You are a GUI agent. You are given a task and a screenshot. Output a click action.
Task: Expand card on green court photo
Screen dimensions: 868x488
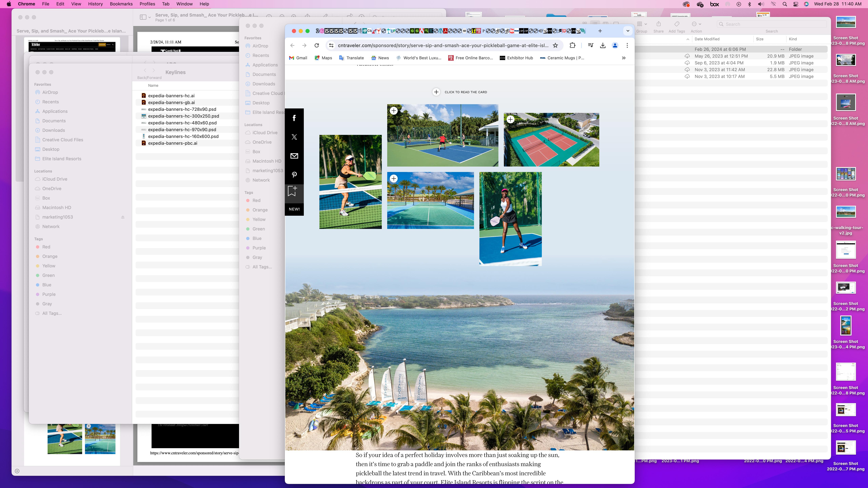[393, 178]
